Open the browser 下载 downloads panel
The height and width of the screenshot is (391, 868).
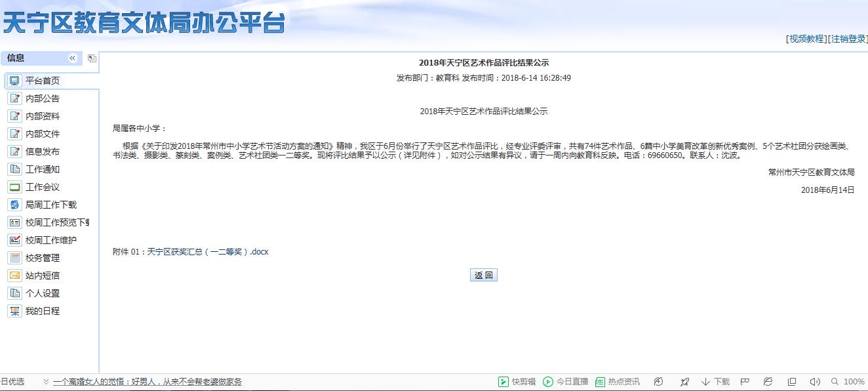click(715, 382)
